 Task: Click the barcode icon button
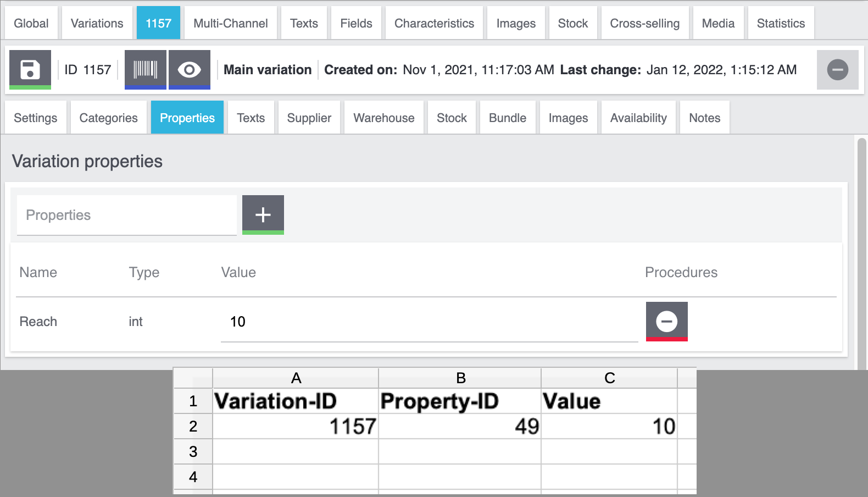[x=146, y=69]
